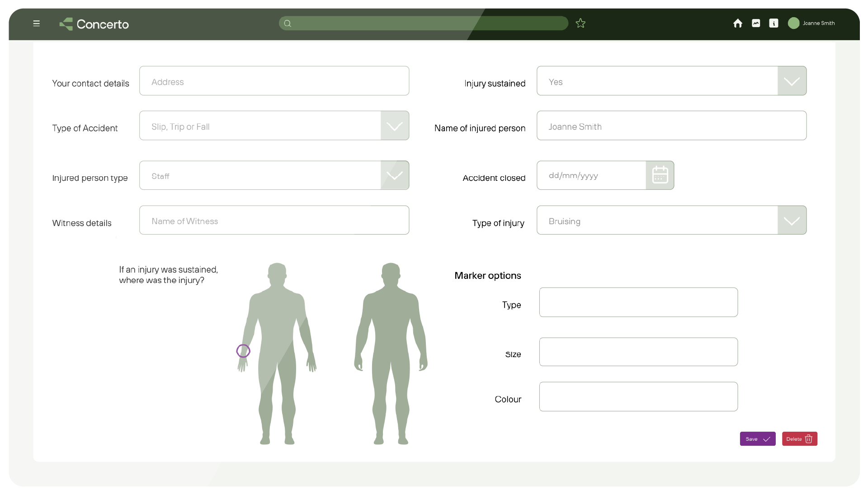
Task: Click the 'Your contact details' label
Action: click(90, 84)
